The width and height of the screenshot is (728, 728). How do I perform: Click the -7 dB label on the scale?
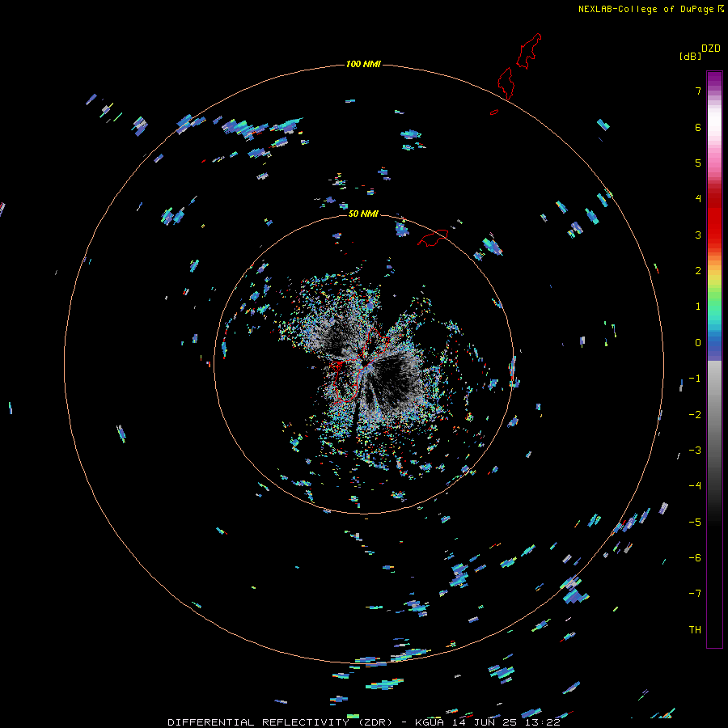click(695, 594)
